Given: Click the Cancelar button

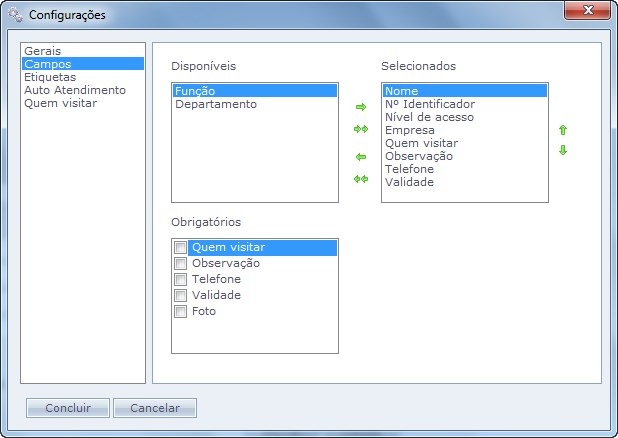Looking at the screenshot, I should (155, 408).
